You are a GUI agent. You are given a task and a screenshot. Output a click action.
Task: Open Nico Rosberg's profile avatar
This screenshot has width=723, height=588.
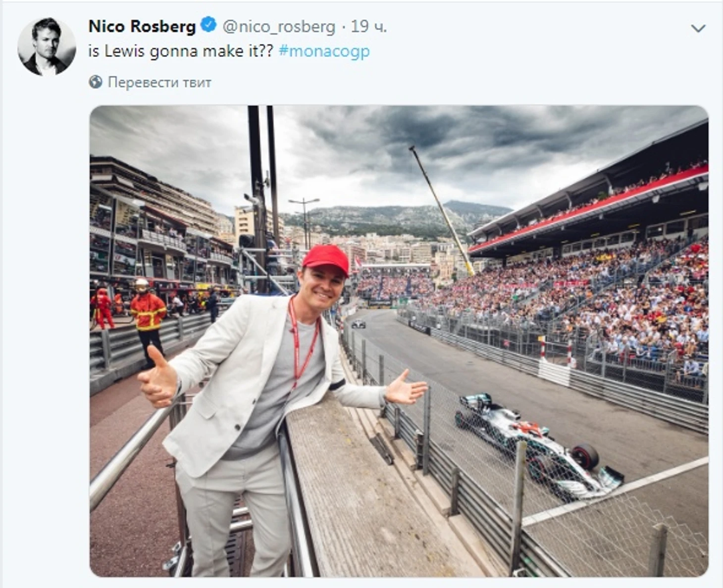pos(47,47)
